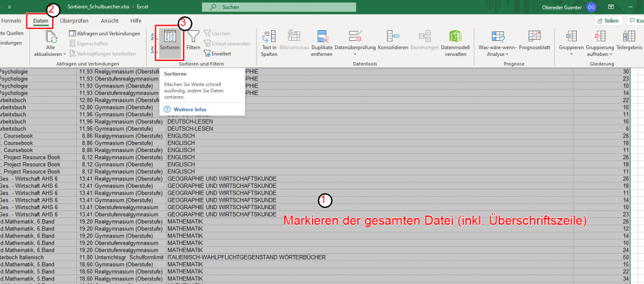Open Abfragen und Verbindungen pane
The image size is (644, 284).
click(104, 33)
